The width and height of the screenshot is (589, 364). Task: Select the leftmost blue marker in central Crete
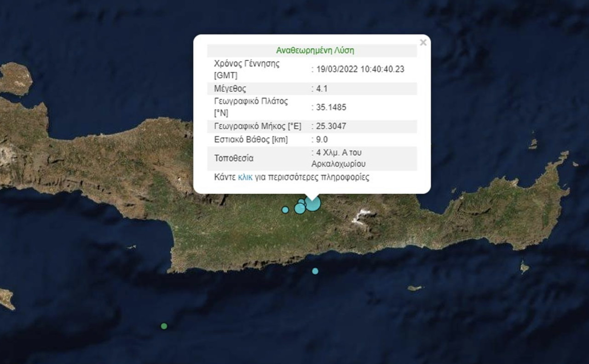pos(285,210)
